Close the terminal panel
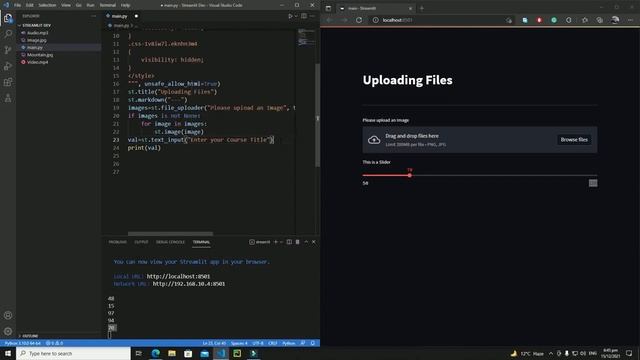This screenshot has width=640, height=360. [314, 242]
